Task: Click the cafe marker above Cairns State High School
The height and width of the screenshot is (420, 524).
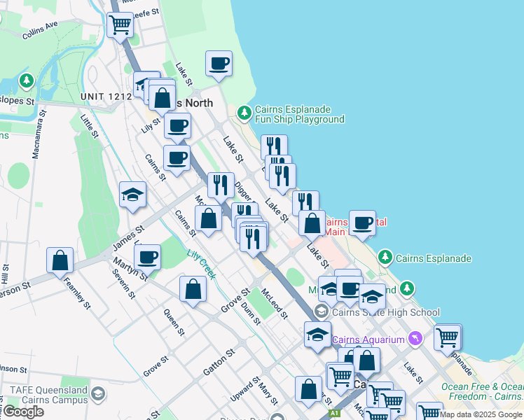Action: coord(350,290)
